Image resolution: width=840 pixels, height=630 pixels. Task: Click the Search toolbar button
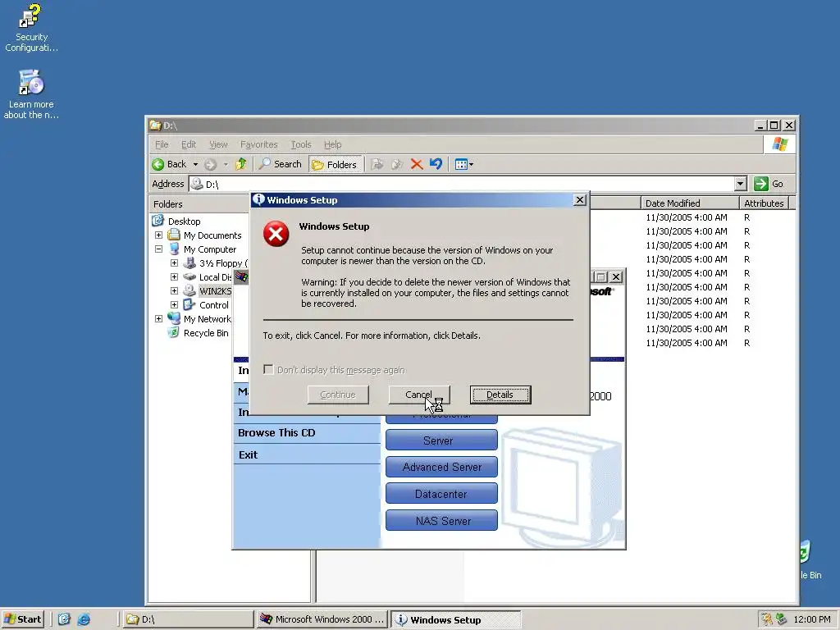[280, 164]
